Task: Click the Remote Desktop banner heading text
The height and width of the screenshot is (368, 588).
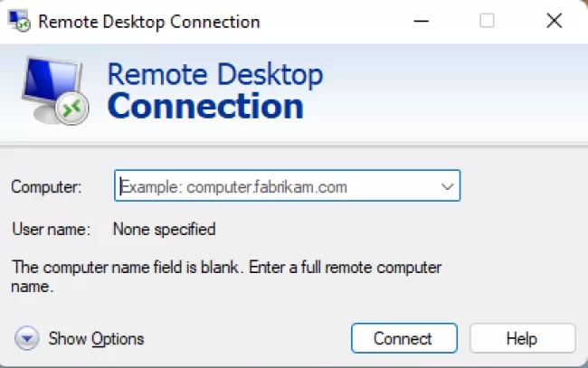Action: [x=215, y=74]
